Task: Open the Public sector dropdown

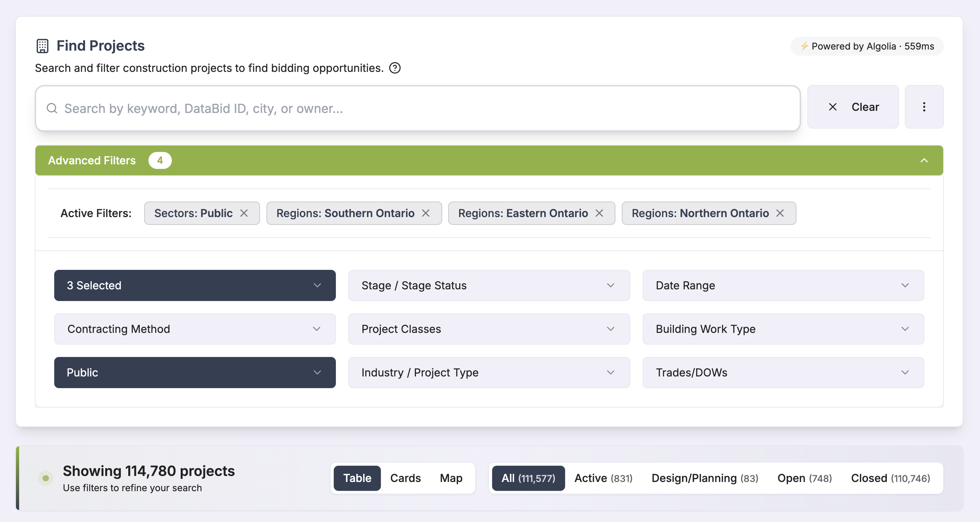Action: pos(195,373)
